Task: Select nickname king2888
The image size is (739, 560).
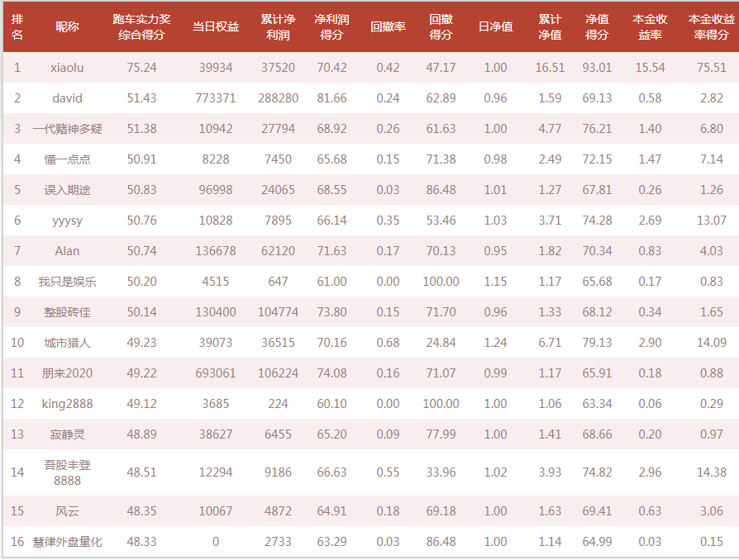Action: coord(67,404)
